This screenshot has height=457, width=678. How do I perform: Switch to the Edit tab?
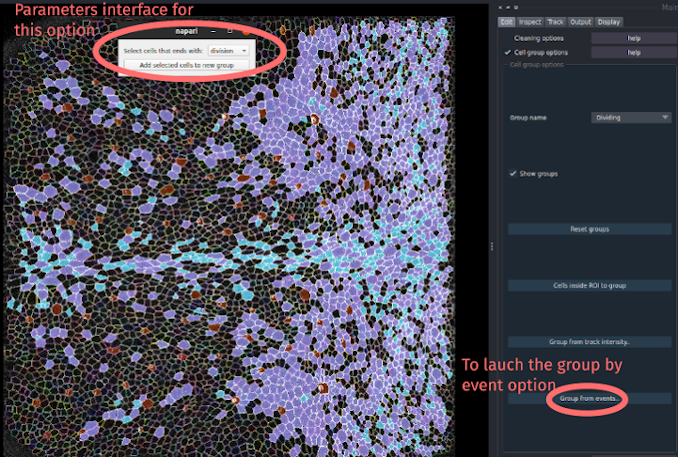507,21
